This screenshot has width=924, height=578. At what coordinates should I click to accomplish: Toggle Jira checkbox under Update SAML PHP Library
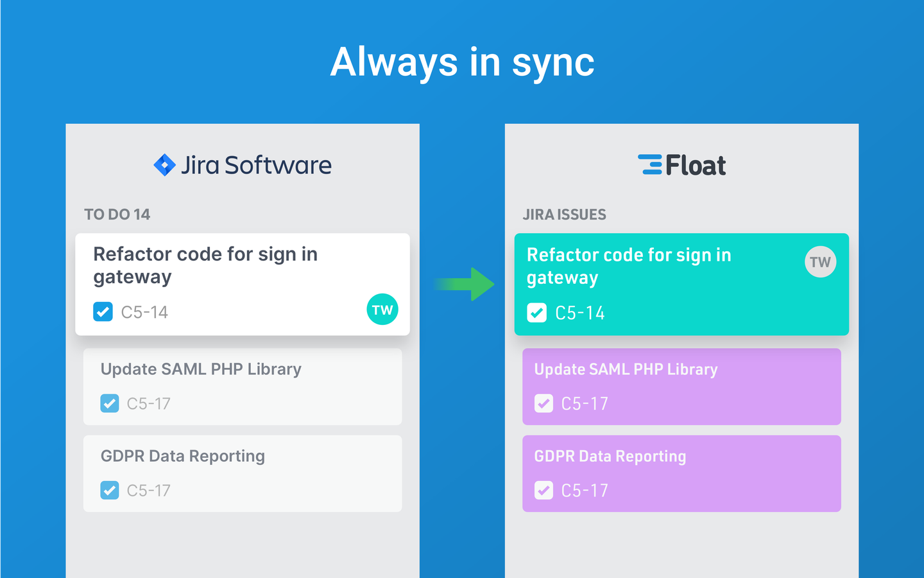110,403
